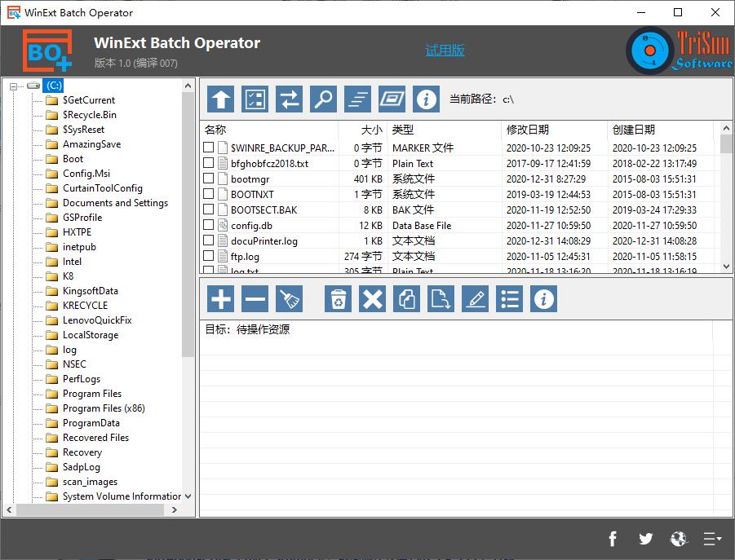Click the sort lines toolbar icon
735x560 pixels.
pos(357,99)
